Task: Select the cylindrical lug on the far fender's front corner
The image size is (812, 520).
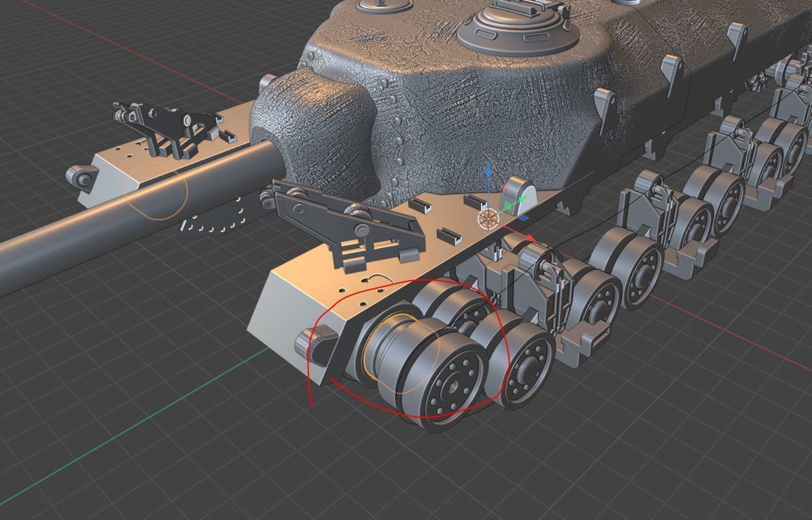Action: point(82,177)
